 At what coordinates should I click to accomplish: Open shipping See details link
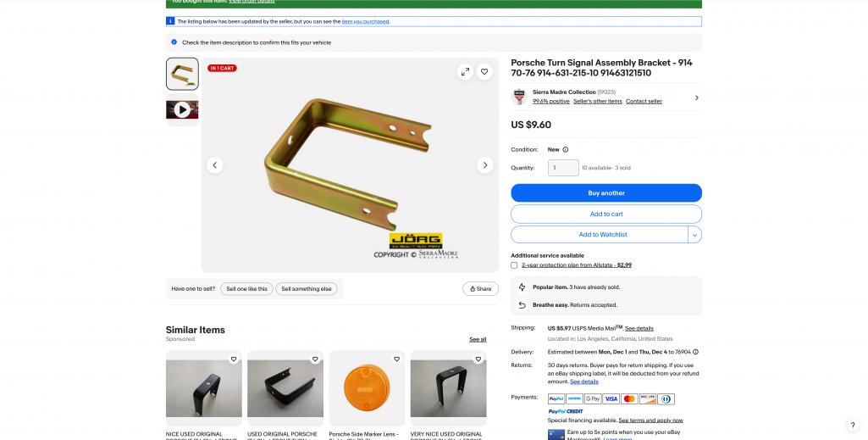(x=639, y=329)
